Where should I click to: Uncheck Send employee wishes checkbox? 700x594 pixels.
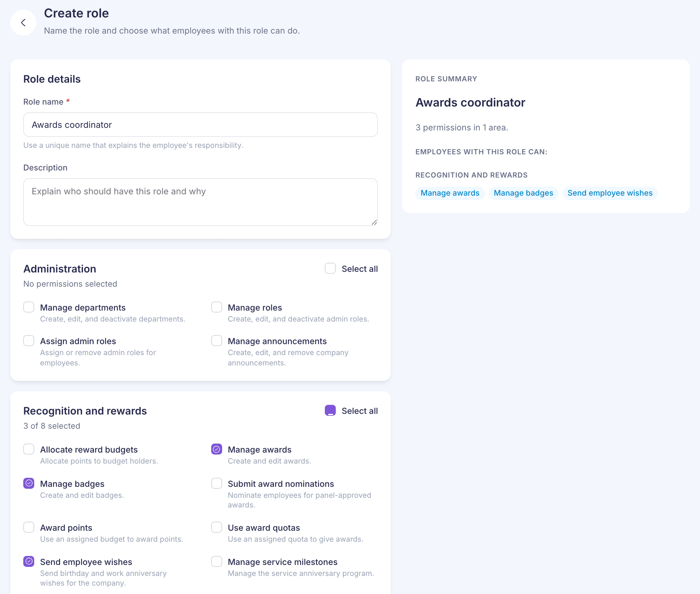[29, 561]
